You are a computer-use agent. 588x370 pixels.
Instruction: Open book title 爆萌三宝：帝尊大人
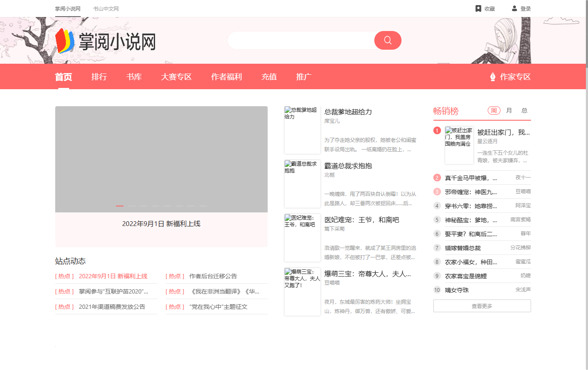click(x=367, y=274)
